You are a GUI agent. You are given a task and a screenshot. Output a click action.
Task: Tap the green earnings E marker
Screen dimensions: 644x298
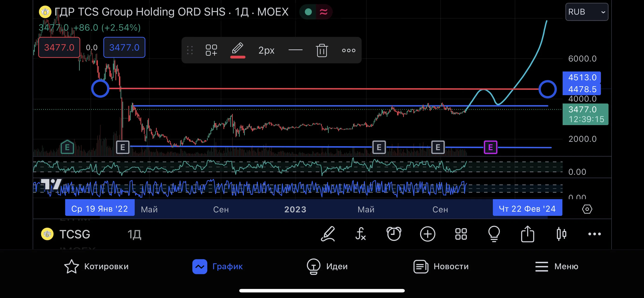(67, 147)
